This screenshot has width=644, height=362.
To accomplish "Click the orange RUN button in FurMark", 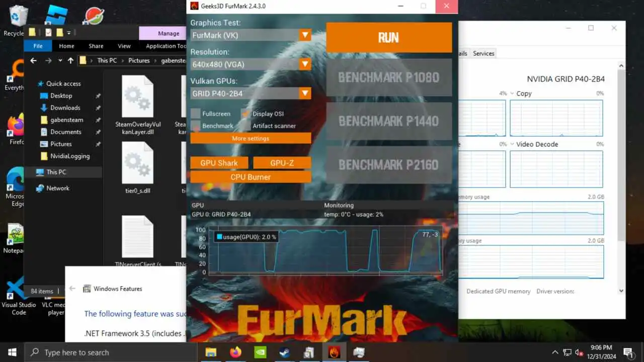I will pyautogui.click(x=389, y=38).
